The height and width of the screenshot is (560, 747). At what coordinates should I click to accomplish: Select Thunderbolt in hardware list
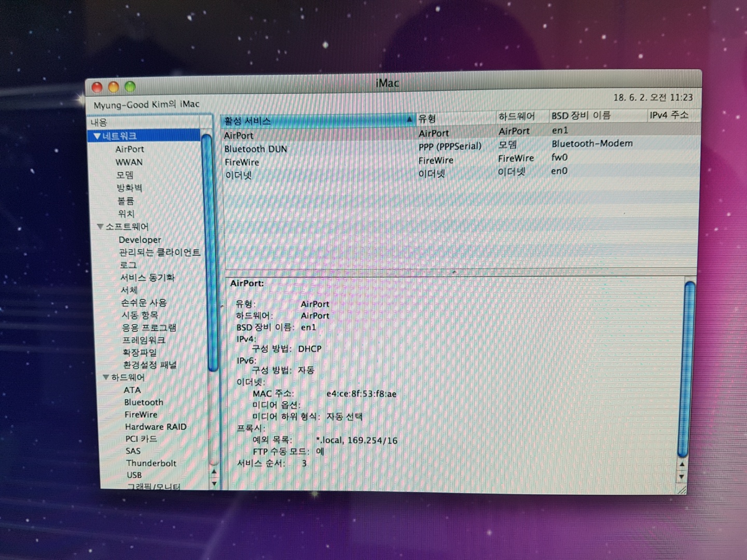pyautogui.click(x=151, y=463)
